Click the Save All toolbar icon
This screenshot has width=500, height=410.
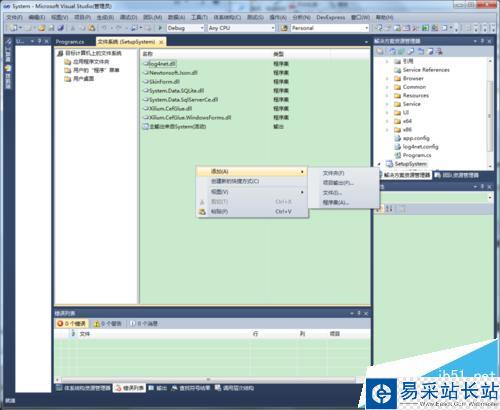point(60,28)
